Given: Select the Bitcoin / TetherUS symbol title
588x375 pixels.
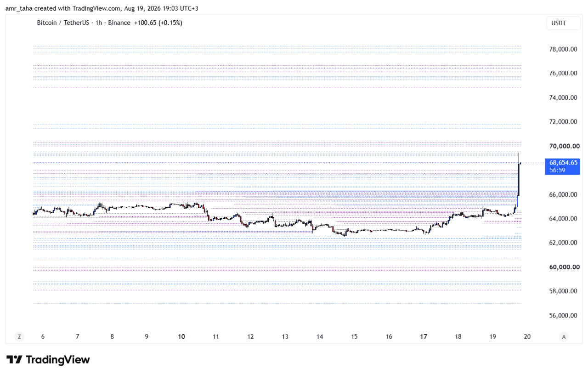Looking at the screenshot, I should pyautogui.click(x=63, y=23).
